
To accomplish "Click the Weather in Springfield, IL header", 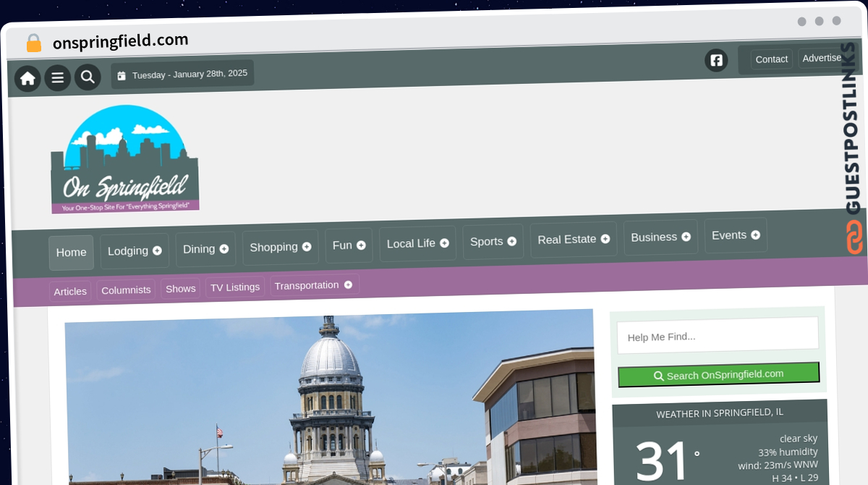I will pyautogui.click(x=720, y=413).
